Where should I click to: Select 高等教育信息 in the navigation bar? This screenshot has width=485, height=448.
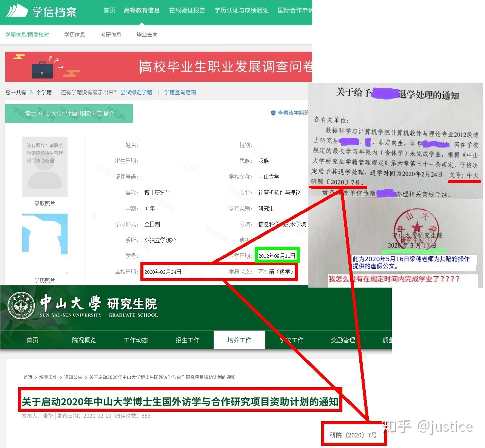tap(142, 11)
